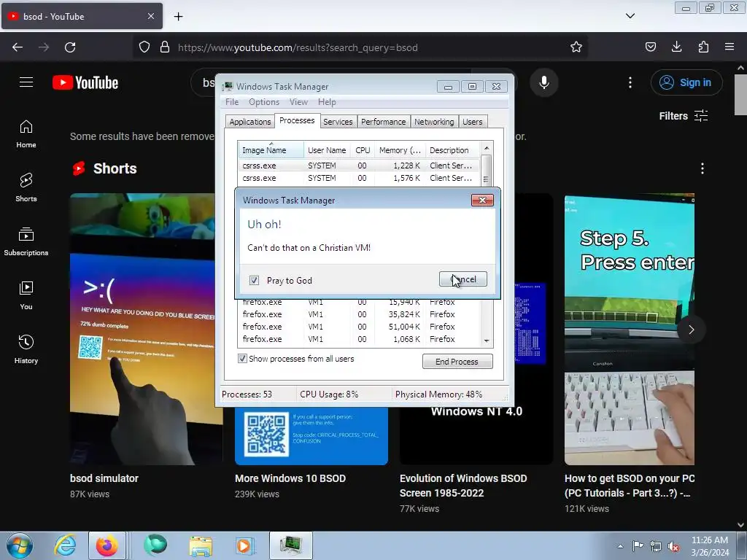
Task: Open Firefox downloads panel
Action: pyautogui.click(x=676, y=47)
